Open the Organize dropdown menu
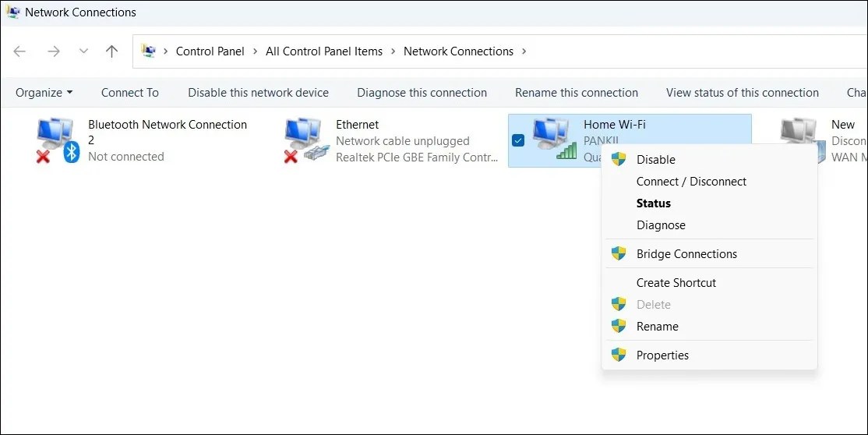The image size is (868, 435). tap(44, 92)
